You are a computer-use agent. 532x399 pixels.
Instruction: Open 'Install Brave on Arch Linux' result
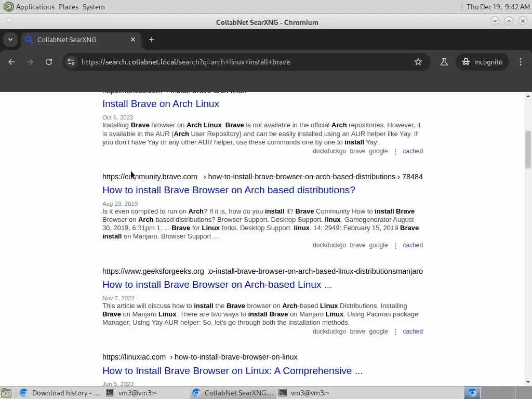click(x=161, y=104)
